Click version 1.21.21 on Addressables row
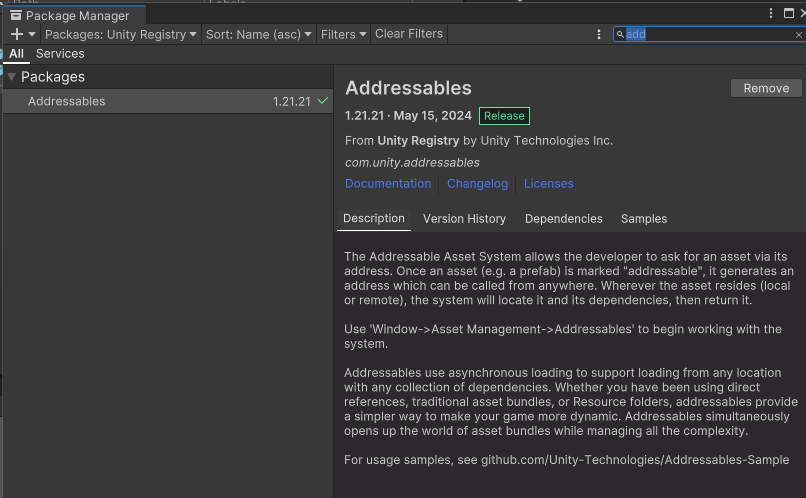The width and height of the screenshot is (806, 498). [291, 101]
